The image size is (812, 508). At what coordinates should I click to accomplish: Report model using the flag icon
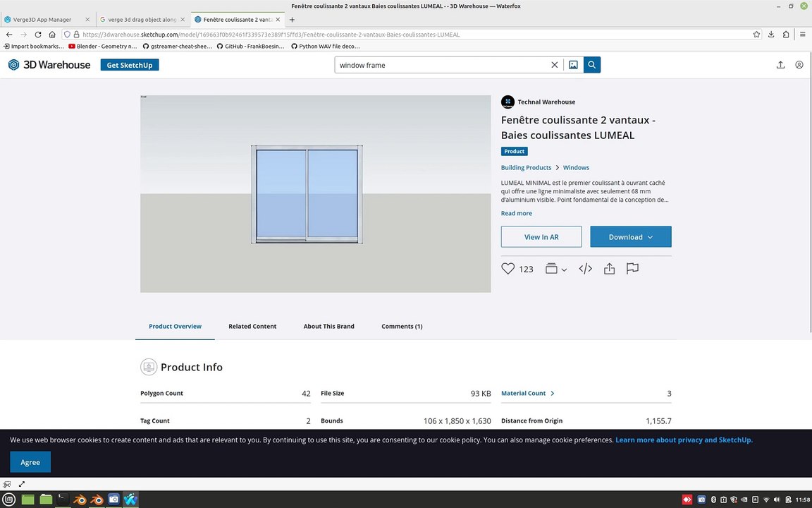pos(632,269)
